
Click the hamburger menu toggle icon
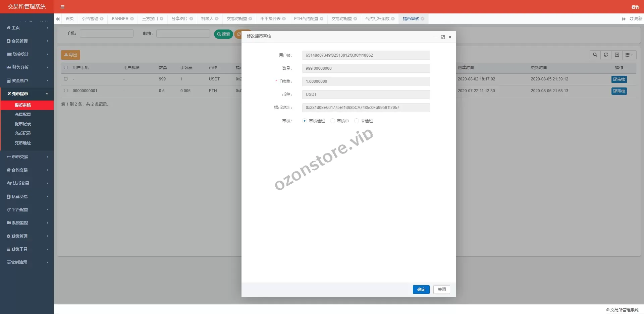(x=62, y=7)
